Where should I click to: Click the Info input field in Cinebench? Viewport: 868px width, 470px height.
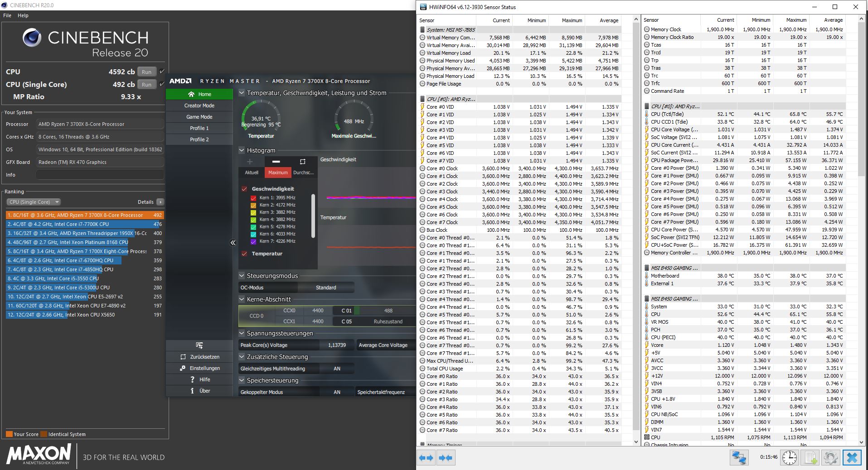(100, 175)
